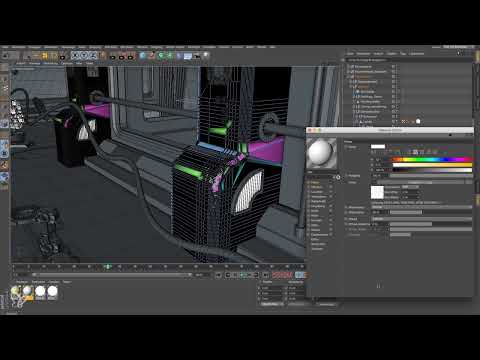Click the white texture preview thumbnail
Screen dimensions: 480x360
377,192
